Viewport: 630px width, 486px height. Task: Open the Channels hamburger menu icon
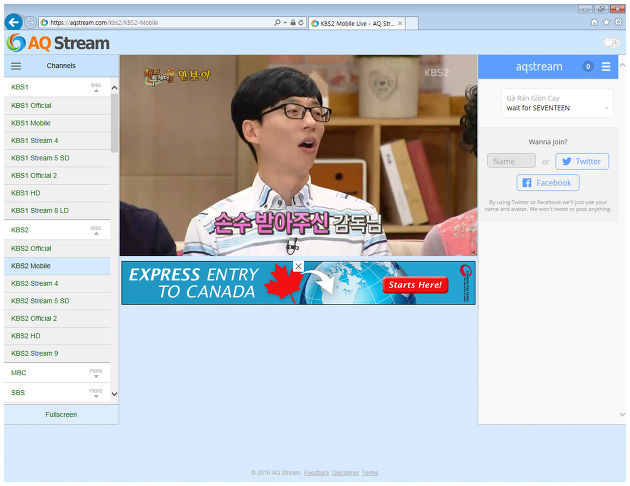(x=16, y=66)
